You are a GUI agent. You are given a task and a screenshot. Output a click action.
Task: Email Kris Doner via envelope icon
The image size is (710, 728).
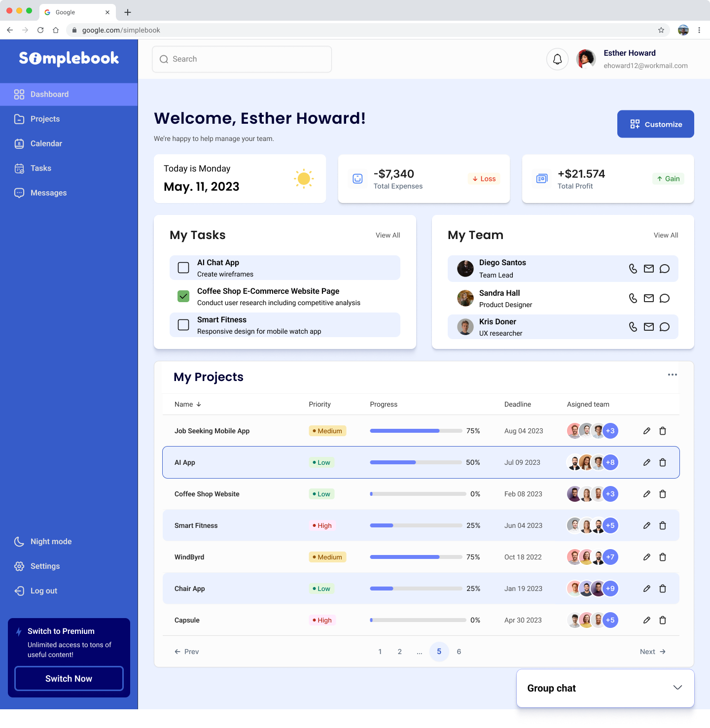(649, 327)
